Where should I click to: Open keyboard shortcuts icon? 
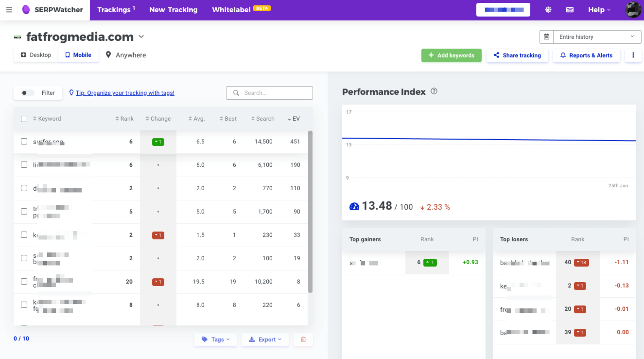point(570,10)
